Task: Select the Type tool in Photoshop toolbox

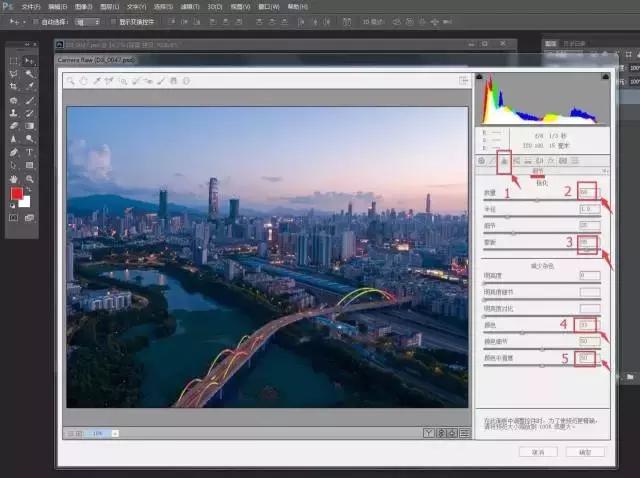Action: pos(30,151)
